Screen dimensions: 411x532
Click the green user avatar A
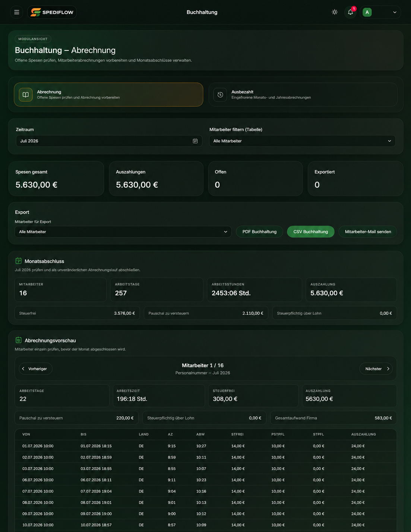(x=367, y=12)
